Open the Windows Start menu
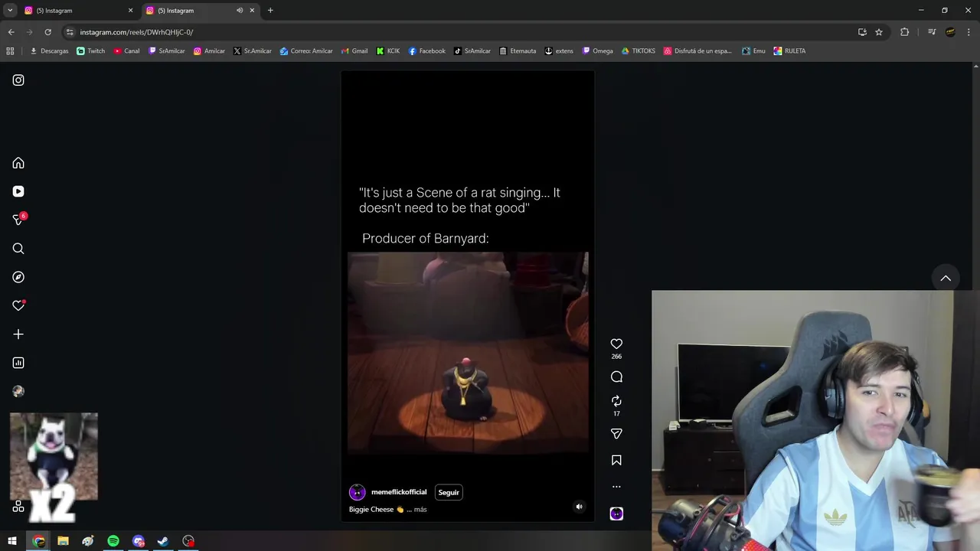 [12, 541]
